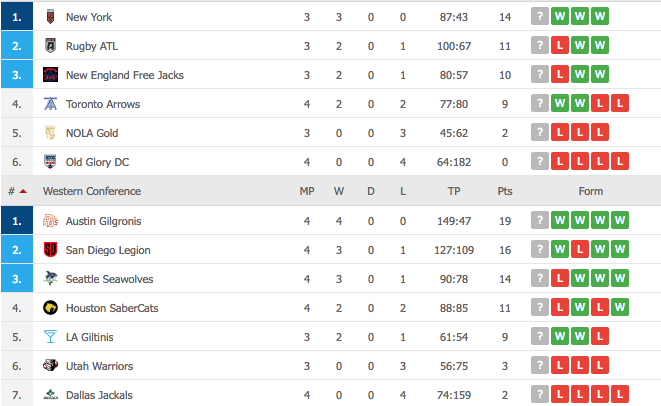Viewport: 661px width, 406px height.
Task: Click the Utah Warriors team logo
Action: click(x=51, y=365)
